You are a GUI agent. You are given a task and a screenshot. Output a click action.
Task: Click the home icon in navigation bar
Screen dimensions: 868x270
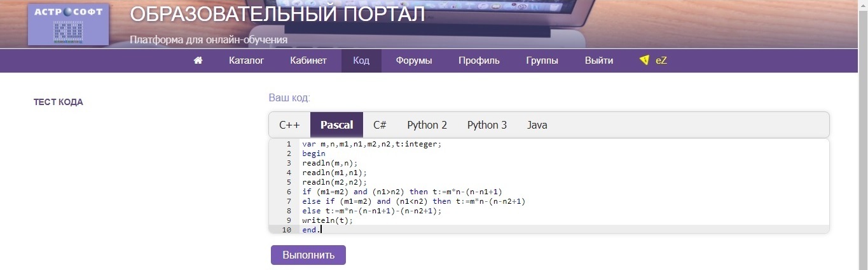coord(198,60)
